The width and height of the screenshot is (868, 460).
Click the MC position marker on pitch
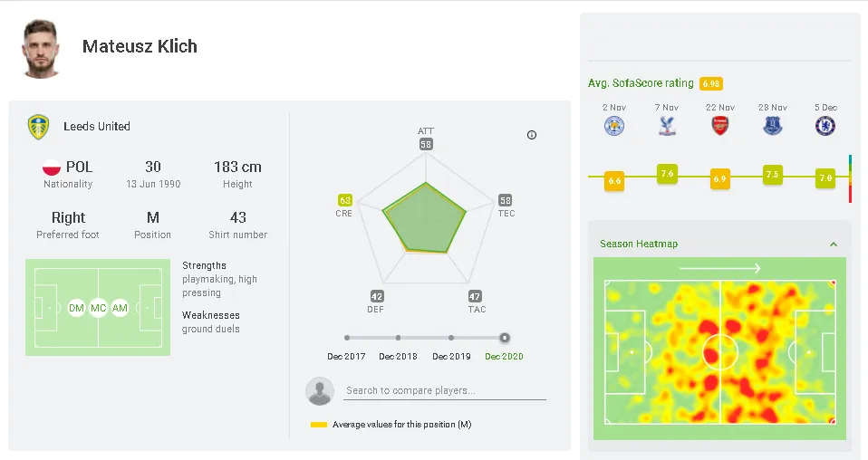[x=98, y=309]
